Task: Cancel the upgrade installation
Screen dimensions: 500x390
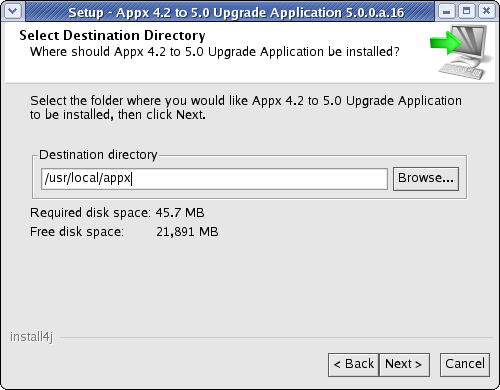Action: pyautogui.click(x=465, y=365)
